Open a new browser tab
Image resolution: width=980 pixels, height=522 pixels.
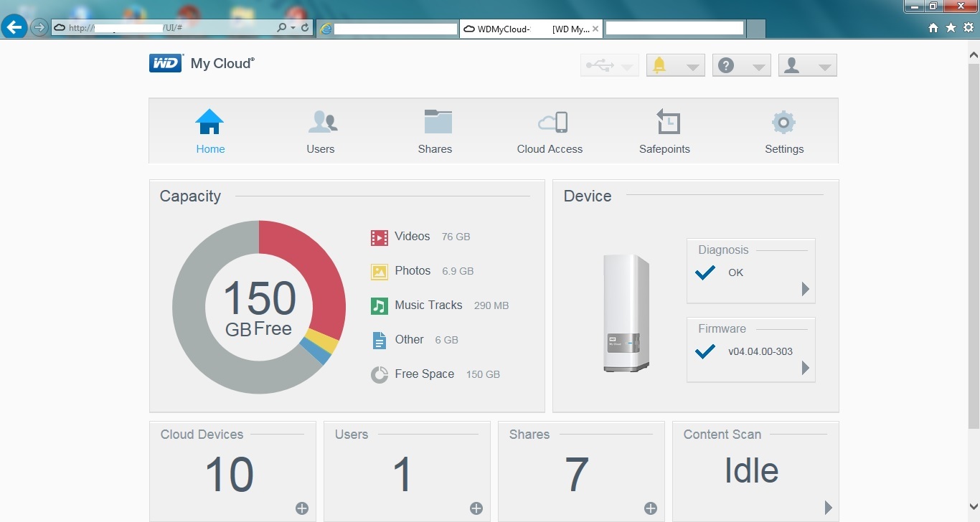point(755,29)
